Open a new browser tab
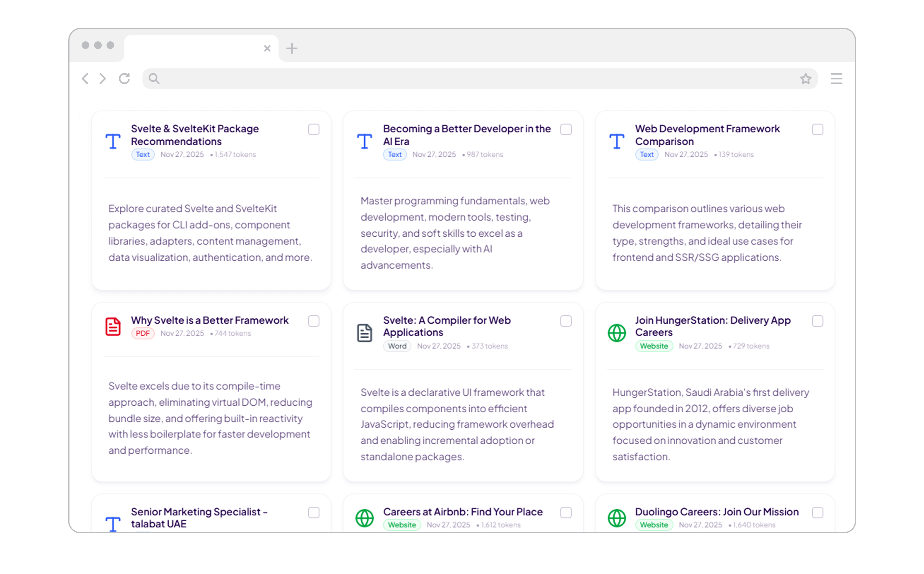Viewport: 924px width, 574px height. (x=292, y=48)
